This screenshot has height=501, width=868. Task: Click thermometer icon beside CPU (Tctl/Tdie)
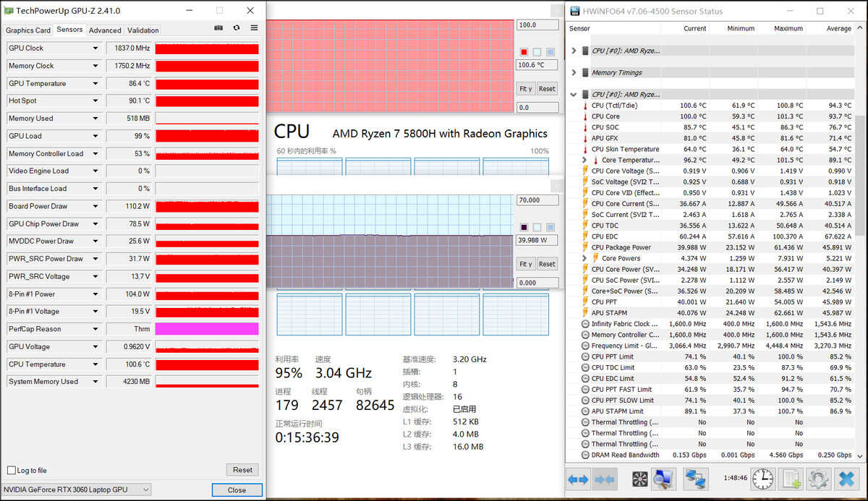point(585,106)
